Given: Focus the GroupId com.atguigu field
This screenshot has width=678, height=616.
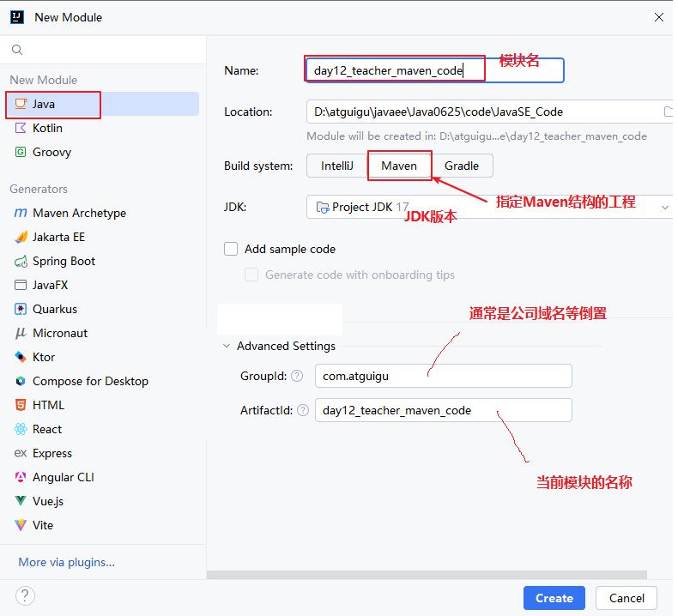Looking at the screenshot, I should coord(444,376).
